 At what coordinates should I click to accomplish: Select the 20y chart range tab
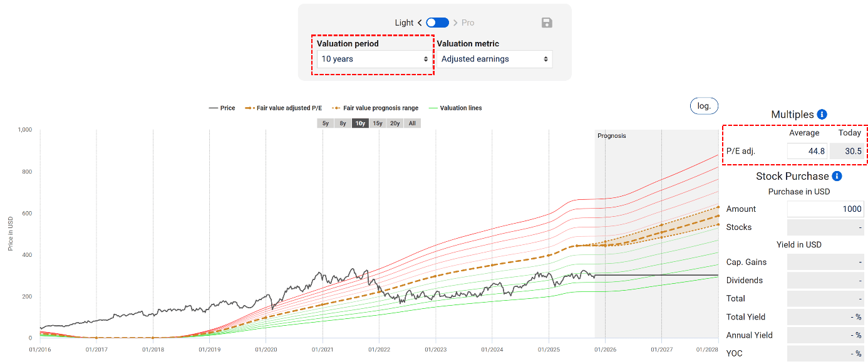click(395, 123)
